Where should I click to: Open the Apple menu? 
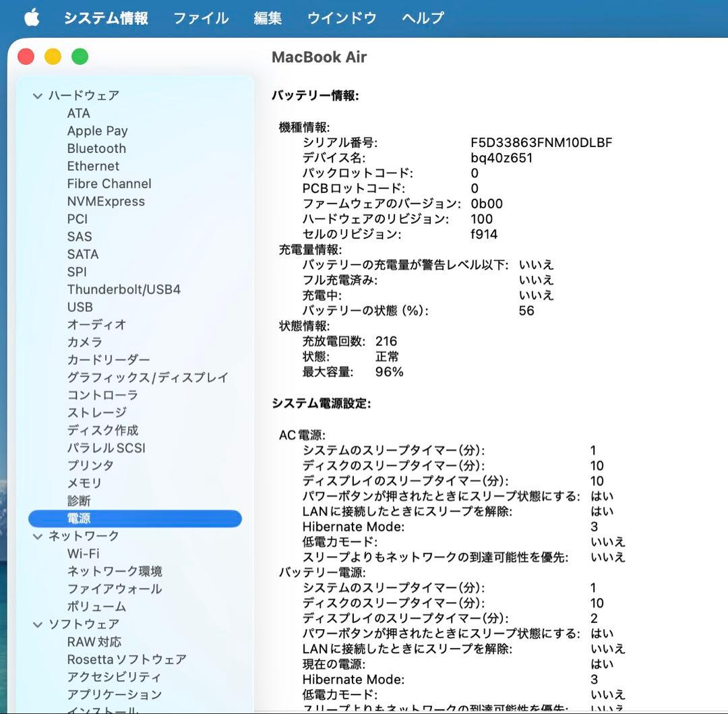(32, 18)
